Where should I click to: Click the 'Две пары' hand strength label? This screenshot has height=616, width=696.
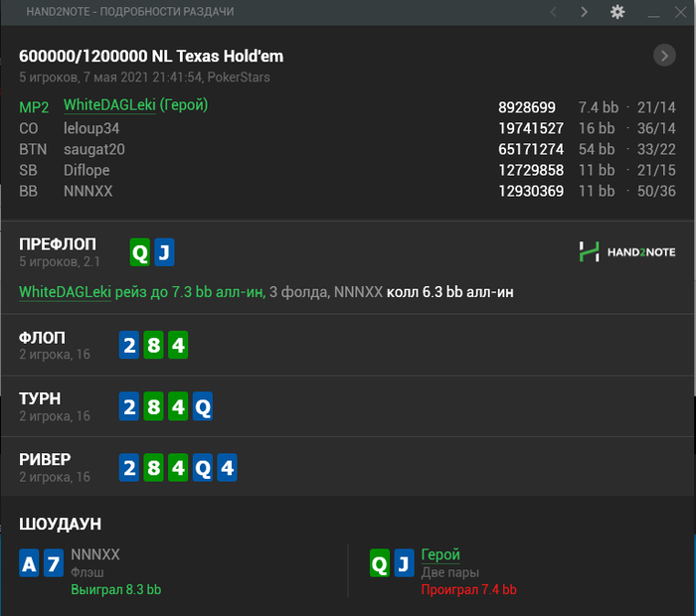pyautogui.click(x=450, y=572)
